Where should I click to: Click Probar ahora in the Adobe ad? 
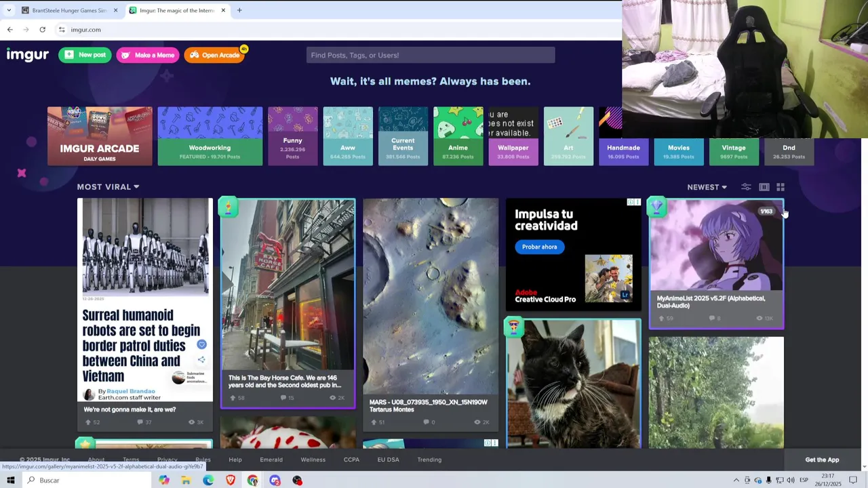[x=539, y=247]
